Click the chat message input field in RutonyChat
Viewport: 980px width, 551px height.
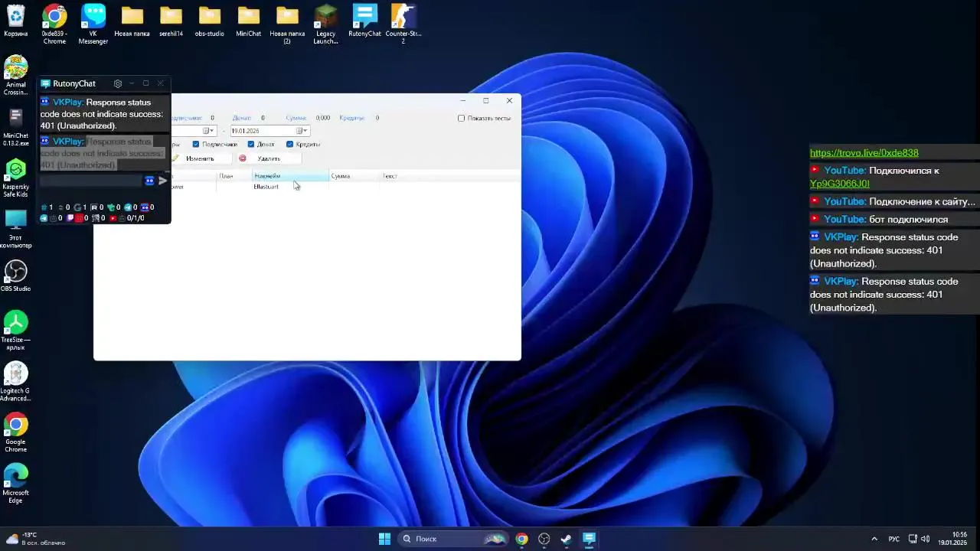(x=91, y=181)
